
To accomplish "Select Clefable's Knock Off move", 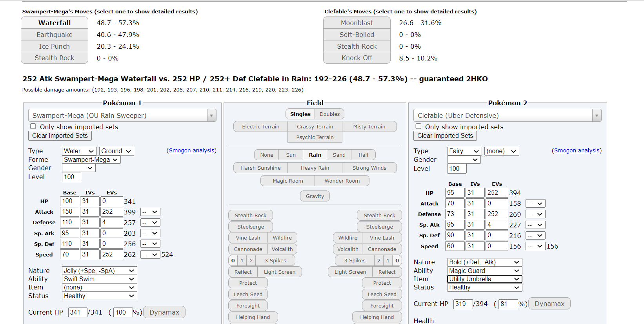I will point(357,58).
